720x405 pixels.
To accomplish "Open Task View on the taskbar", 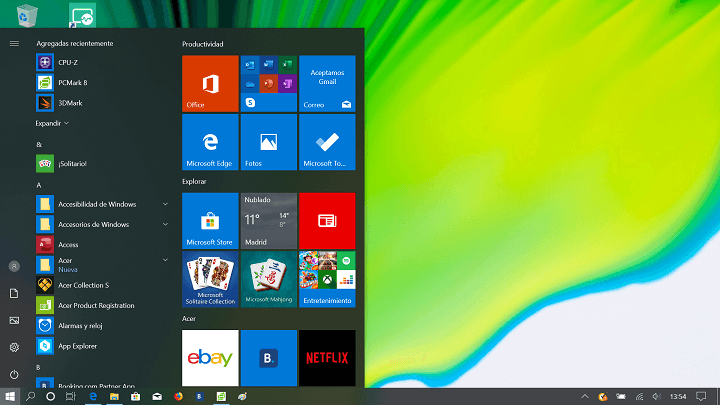I will pos(70,396).
